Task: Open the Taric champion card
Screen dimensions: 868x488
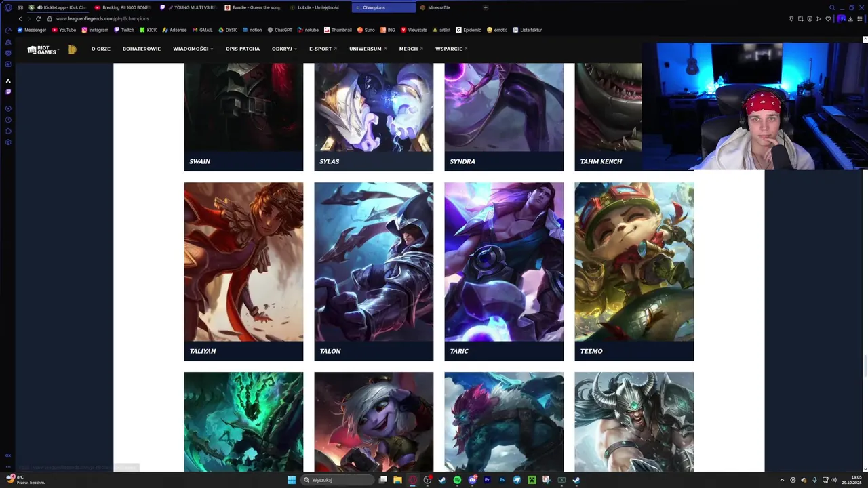Action: 504,271
